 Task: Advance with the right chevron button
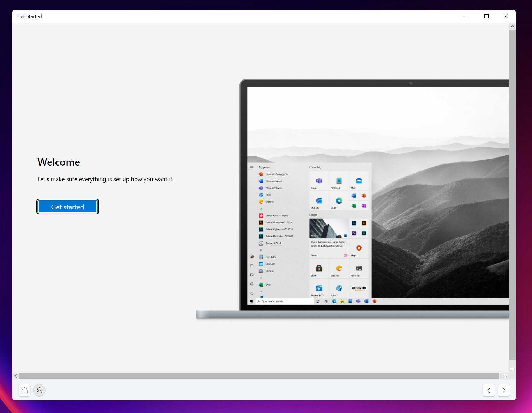coord(504,390)
